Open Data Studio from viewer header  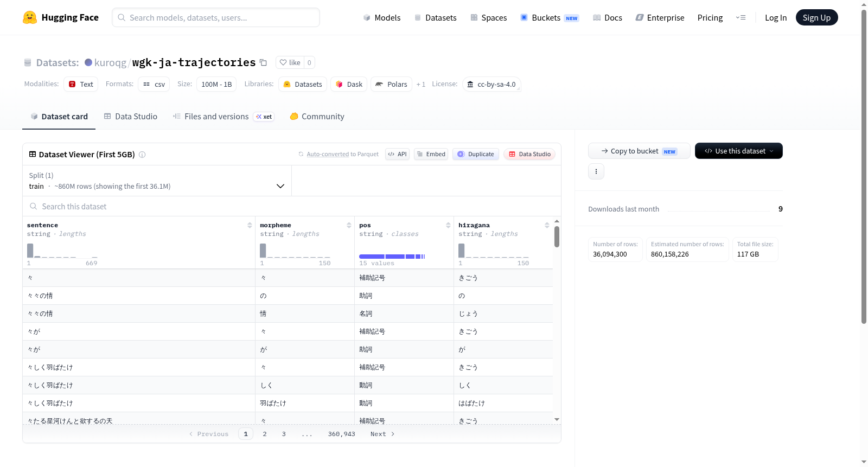point(529,154)
